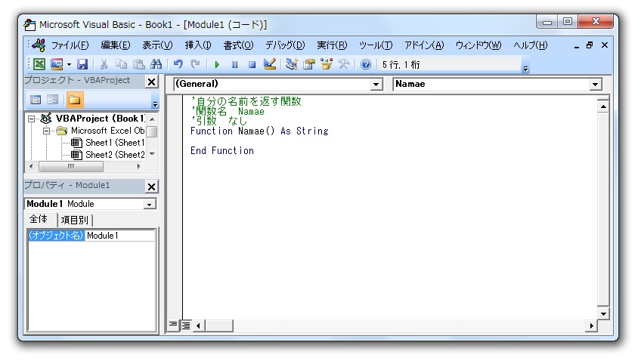Click the (オブジェクト名) property row

point(56,236)
